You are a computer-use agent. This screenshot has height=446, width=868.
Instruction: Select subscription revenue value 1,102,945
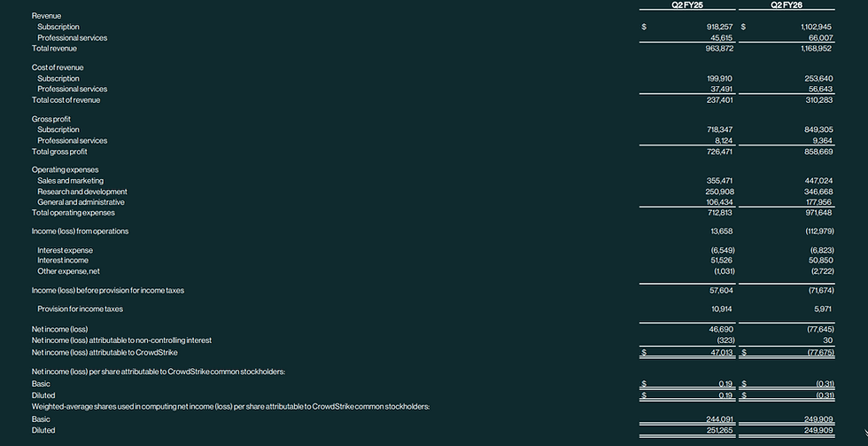816,27
